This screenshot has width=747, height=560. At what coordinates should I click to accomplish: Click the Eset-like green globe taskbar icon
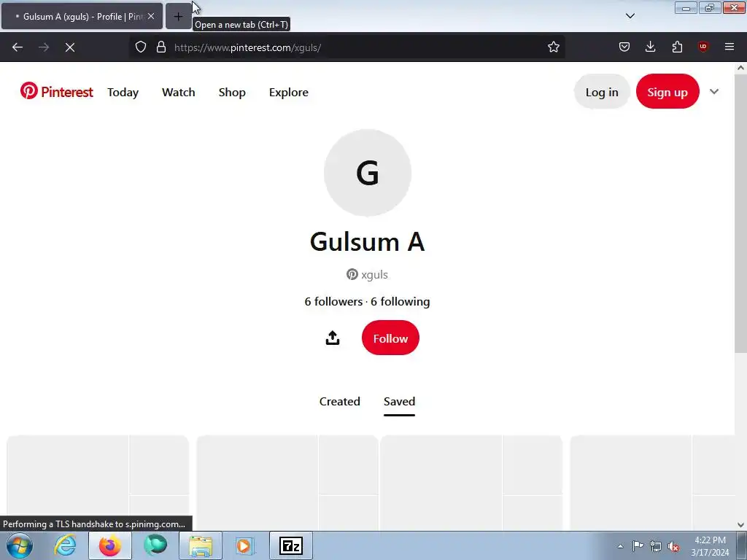point(155,545)
